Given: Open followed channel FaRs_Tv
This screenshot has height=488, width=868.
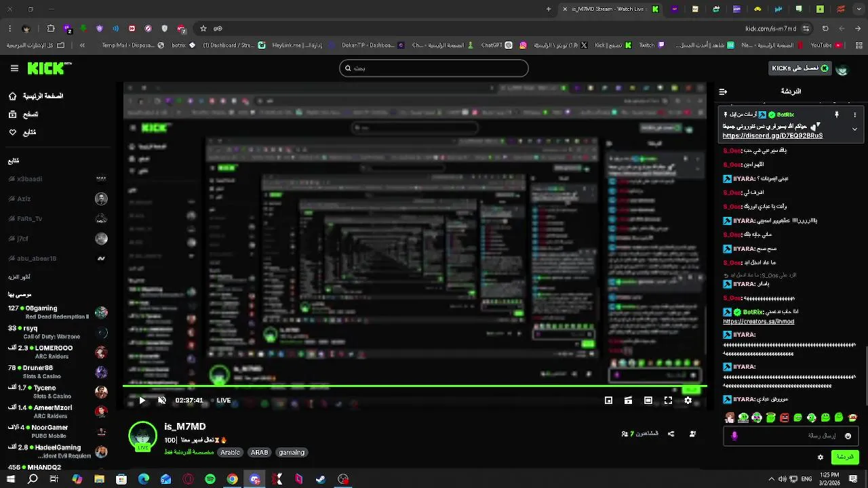Looking at the screenshot, I should click(58, 219).
